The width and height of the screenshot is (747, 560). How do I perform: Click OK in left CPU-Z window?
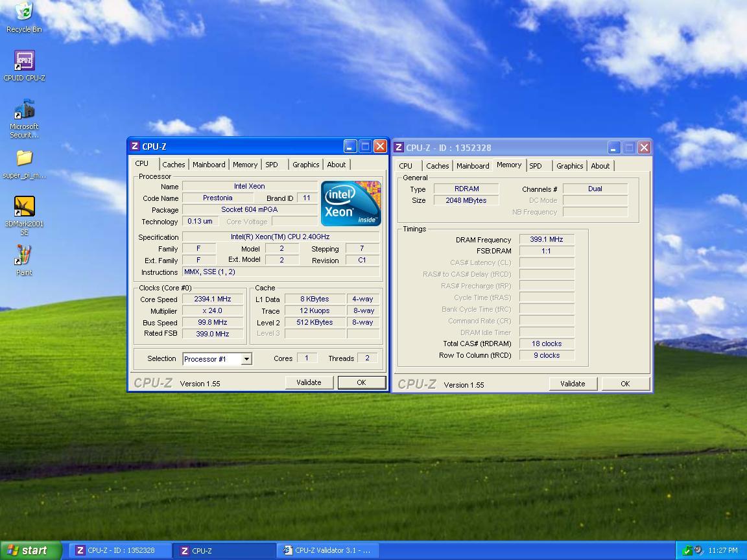click(x=362, y=382)
